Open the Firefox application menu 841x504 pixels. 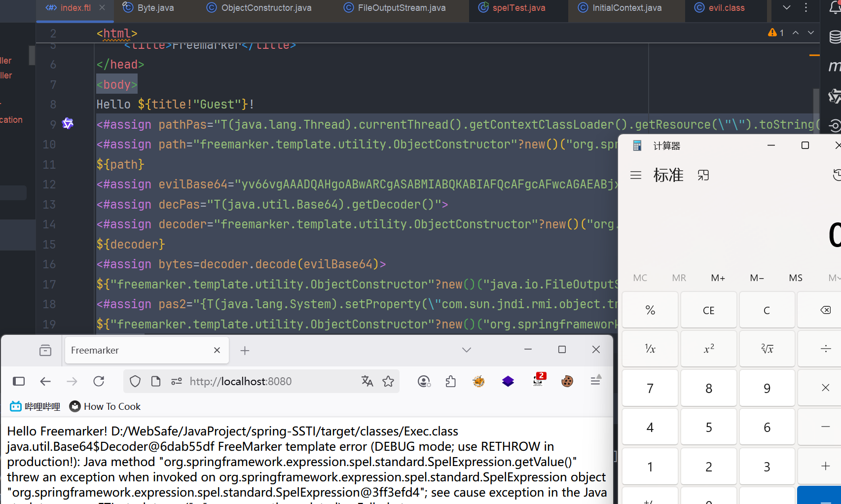595,380
